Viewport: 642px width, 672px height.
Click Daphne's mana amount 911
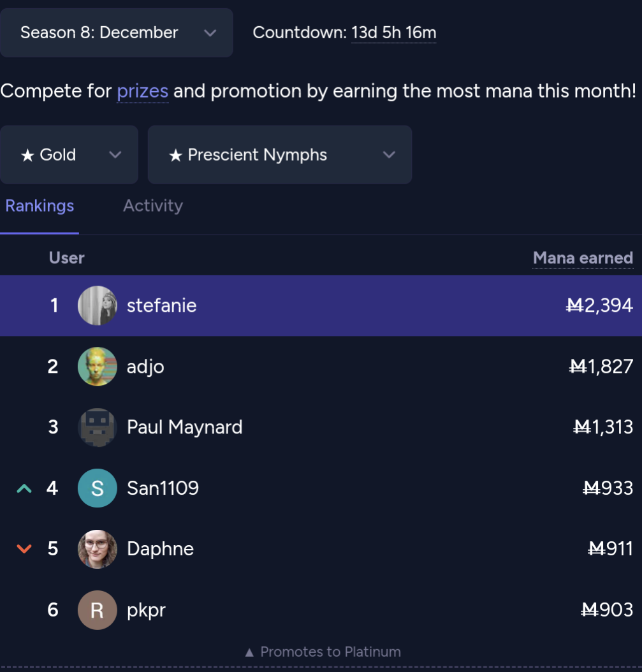click(x=610, y=549)
